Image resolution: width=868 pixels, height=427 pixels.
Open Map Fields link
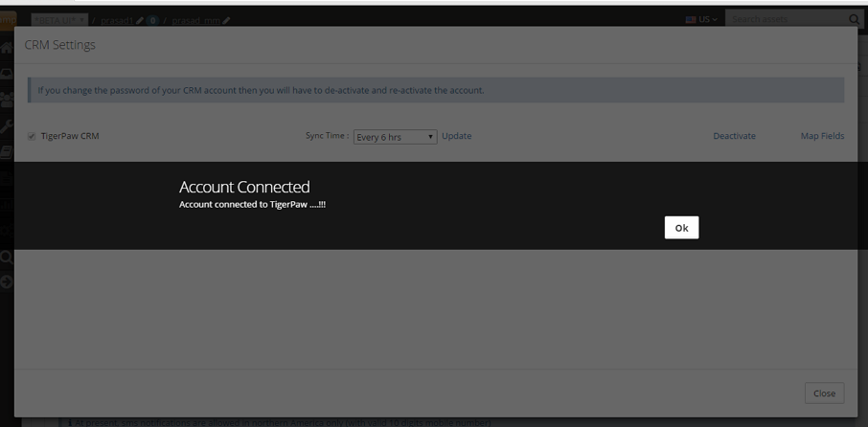(823, 136)
